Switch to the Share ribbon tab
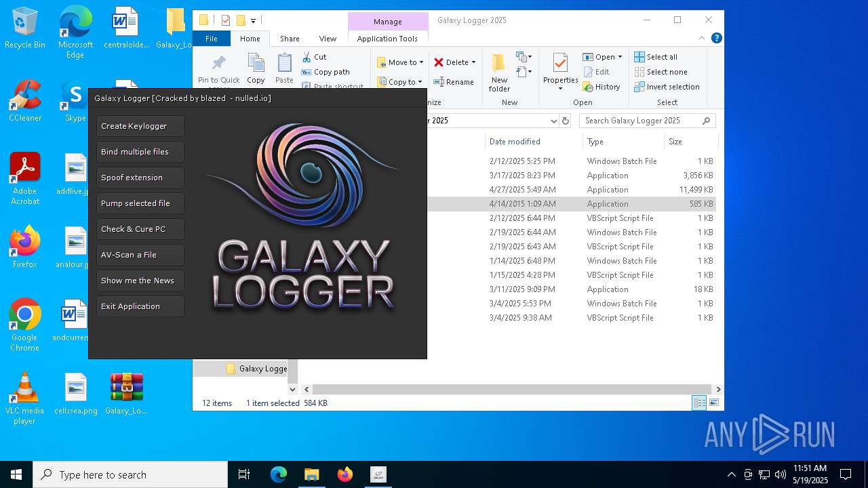Screen dimensions: 868x488 (x=290, y=39)
